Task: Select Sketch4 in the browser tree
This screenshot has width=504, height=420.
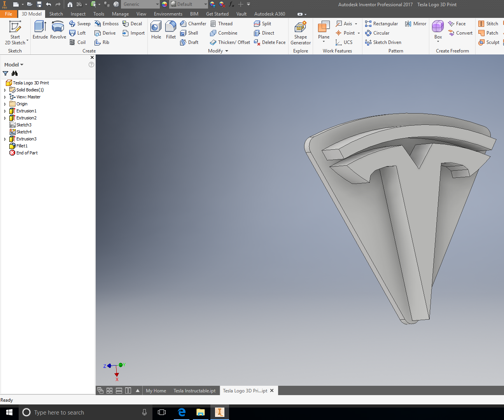Action: coord(20,132)
